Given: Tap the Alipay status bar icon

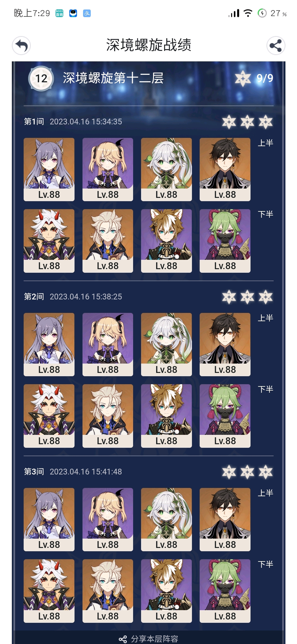Looking at the screenshot, I should [x=87, y=13].
